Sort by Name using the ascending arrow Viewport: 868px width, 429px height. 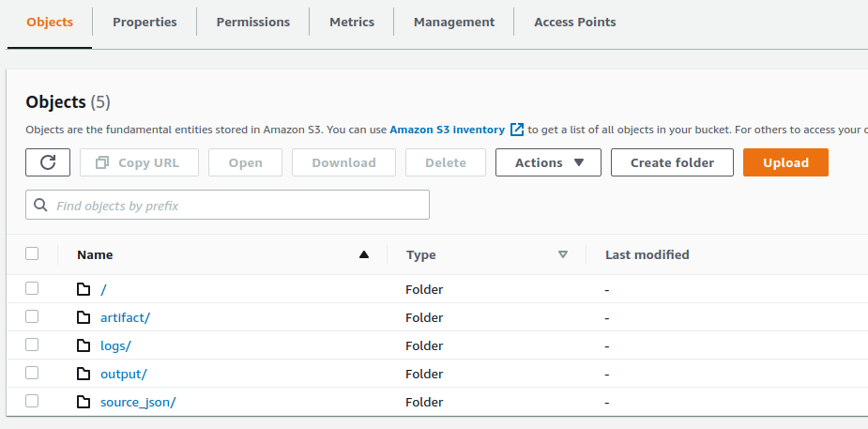364,254
